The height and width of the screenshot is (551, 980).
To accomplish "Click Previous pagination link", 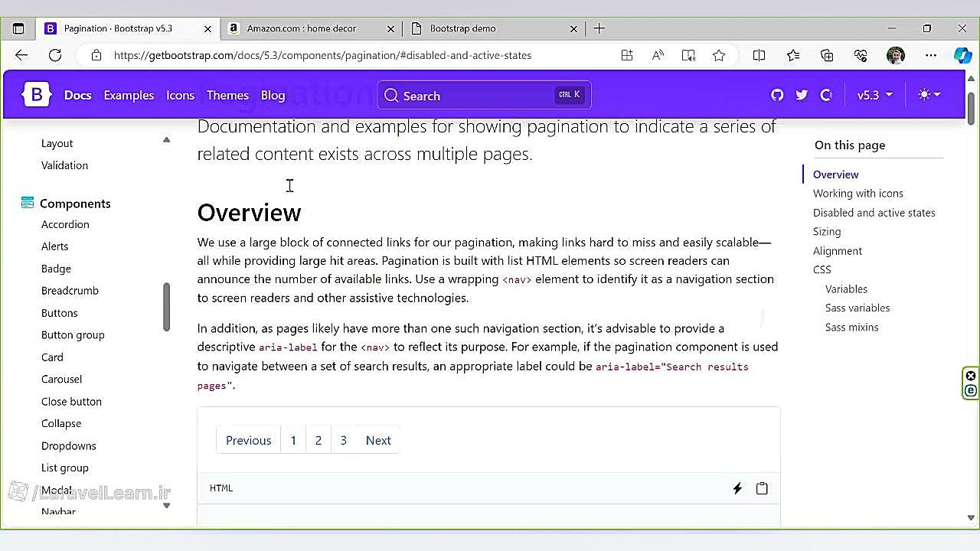I will 248,440.
